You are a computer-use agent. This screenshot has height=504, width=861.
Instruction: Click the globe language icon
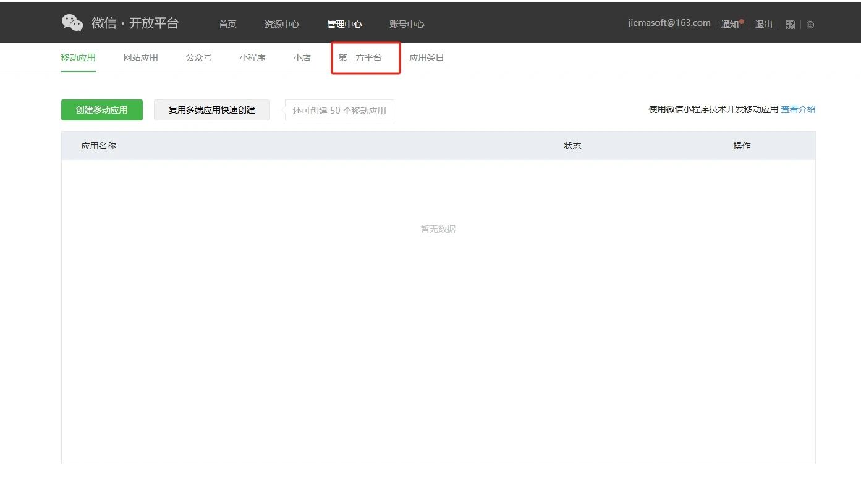(x=810, y=25)
